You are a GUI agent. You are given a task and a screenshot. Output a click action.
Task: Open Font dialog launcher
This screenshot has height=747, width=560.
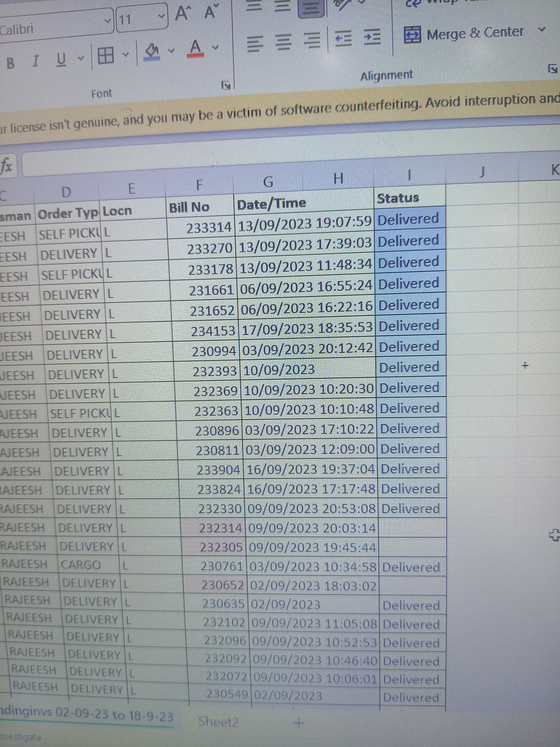[x=226, y=85]
